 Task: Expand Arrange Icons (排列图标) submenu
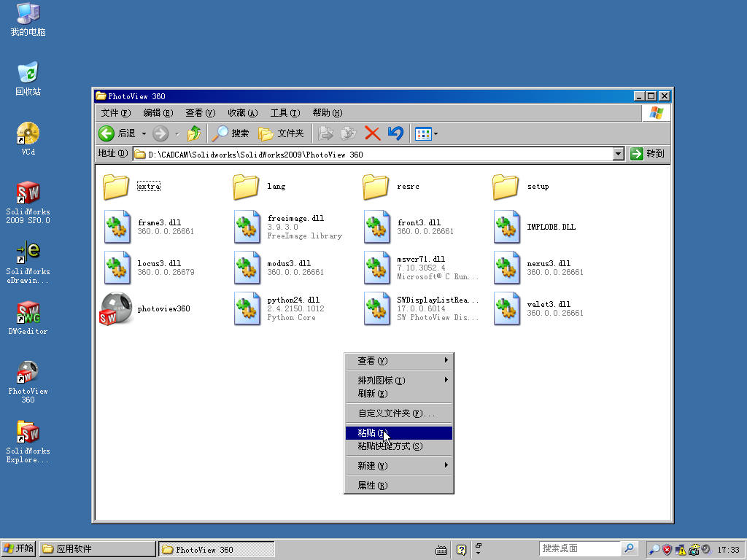(399, 380)
